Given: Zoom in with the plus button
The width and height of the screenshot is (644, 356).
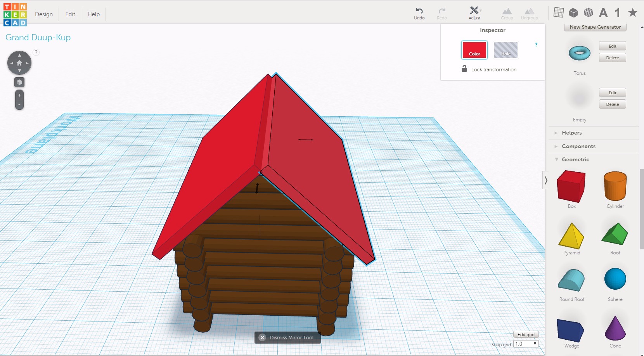Looking at the screenshot, I should click(19, 95).
